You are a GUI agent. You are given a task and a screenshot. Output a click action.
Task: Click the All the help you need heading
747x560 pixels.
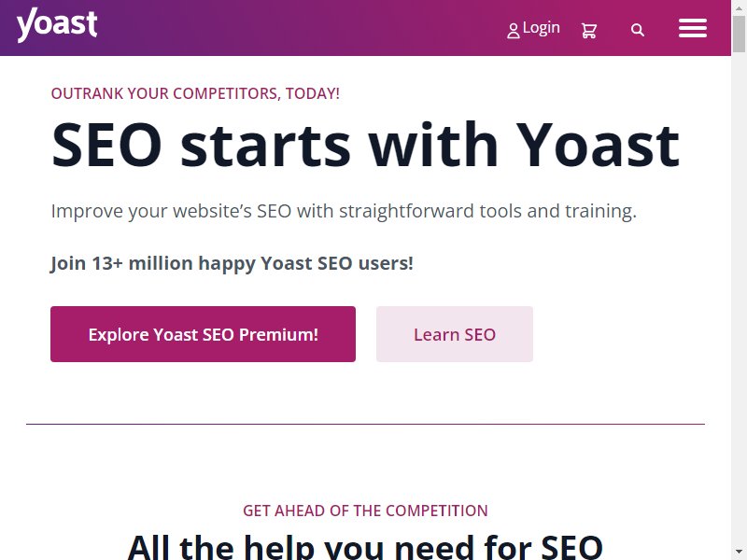click(365, 547)
